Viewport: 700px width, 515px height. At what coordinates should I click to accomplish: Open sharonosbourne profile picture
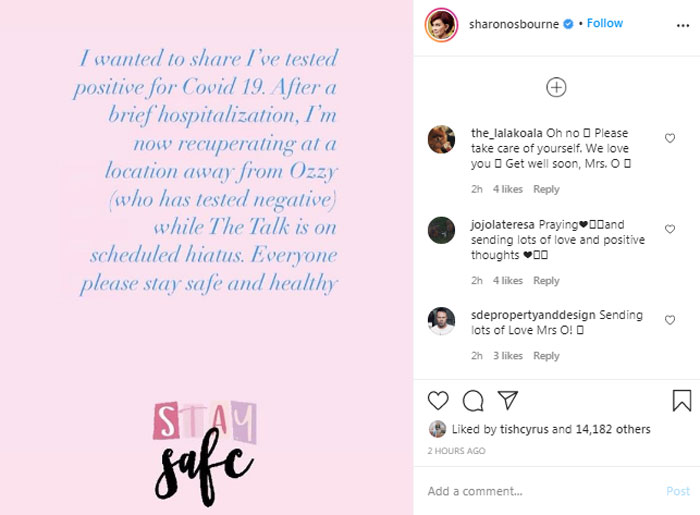(441, 23)
